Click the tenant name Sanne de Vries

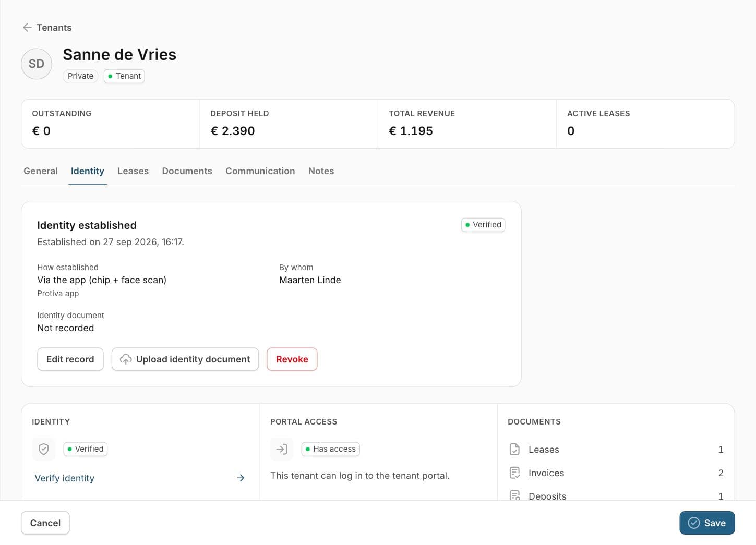pos(119,54)
